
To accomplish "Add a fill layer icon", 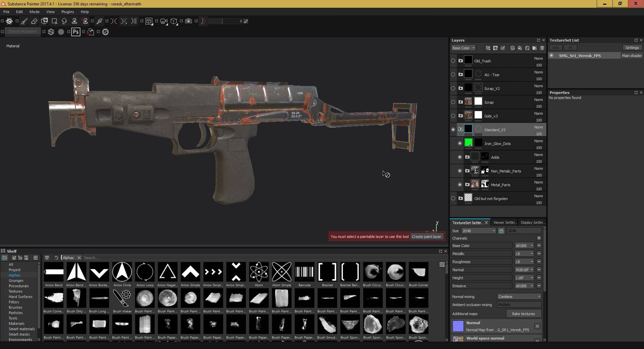I will [x=520, y=48].
